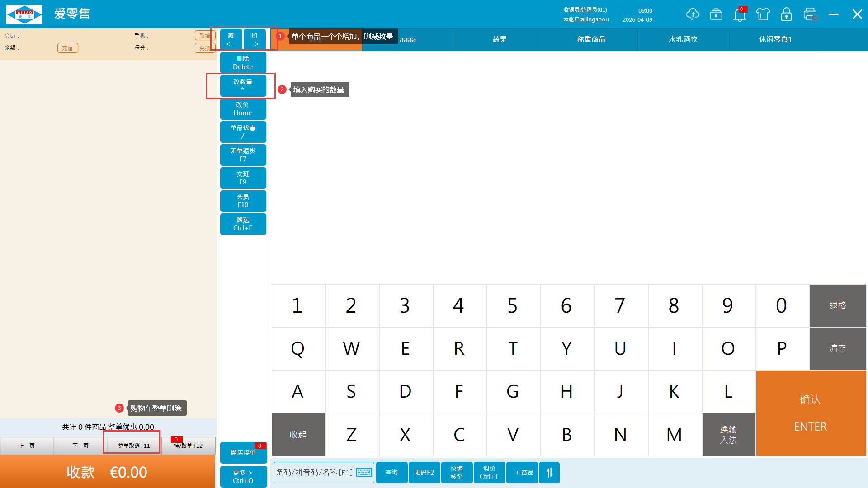Switch to the 蔬果 category tab

500,40
